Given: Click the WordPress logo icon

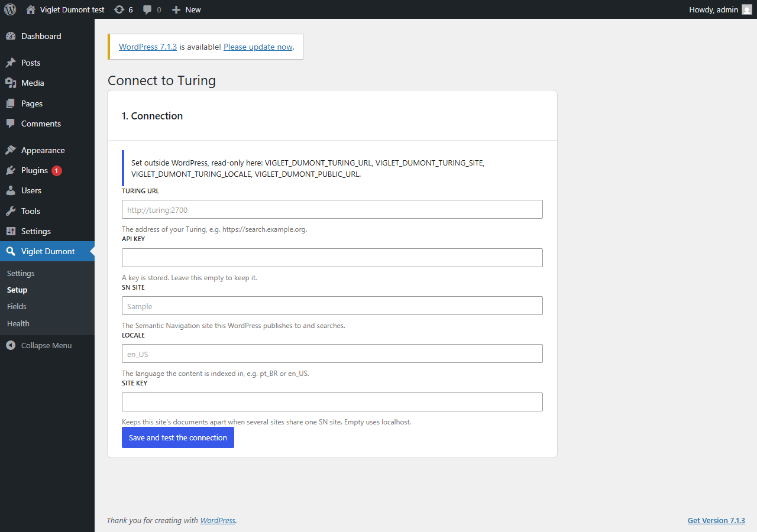Looking at the screenshot, I should (x=10, y=9).
